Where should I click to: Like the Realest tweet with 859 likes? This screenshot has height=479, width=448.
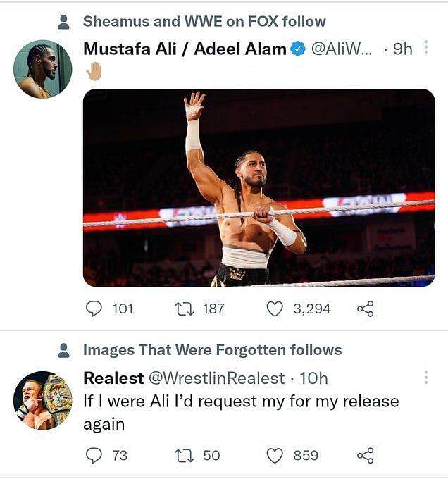click(275, 456)
